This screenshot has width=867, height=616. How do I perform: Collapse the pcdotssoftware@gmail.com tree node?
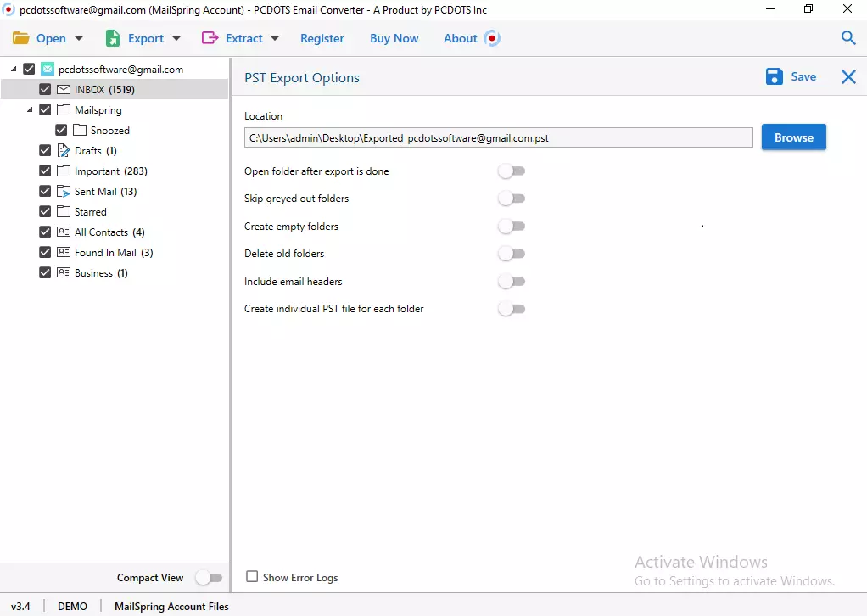pyautogui.click(x=14, y=69)
